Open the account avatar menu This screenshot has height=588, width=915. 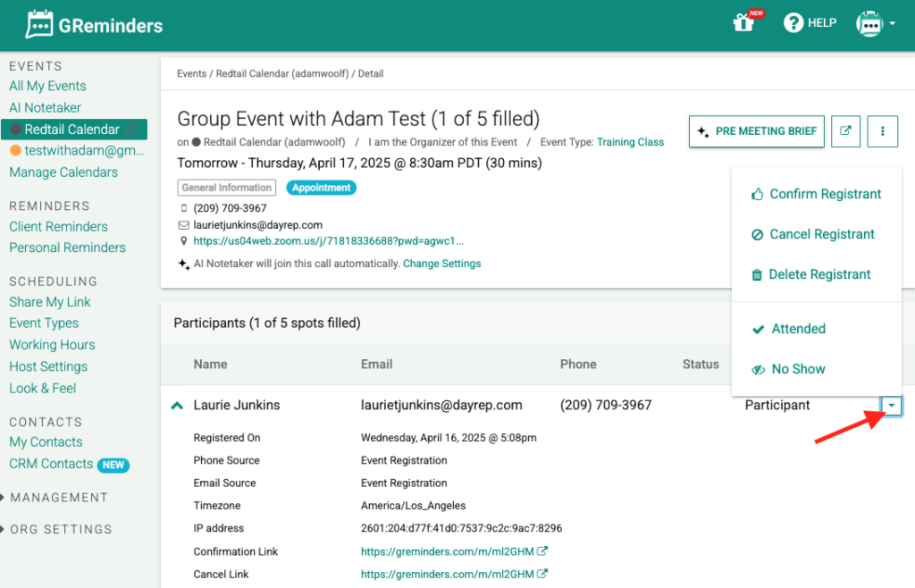pos(876,24)
